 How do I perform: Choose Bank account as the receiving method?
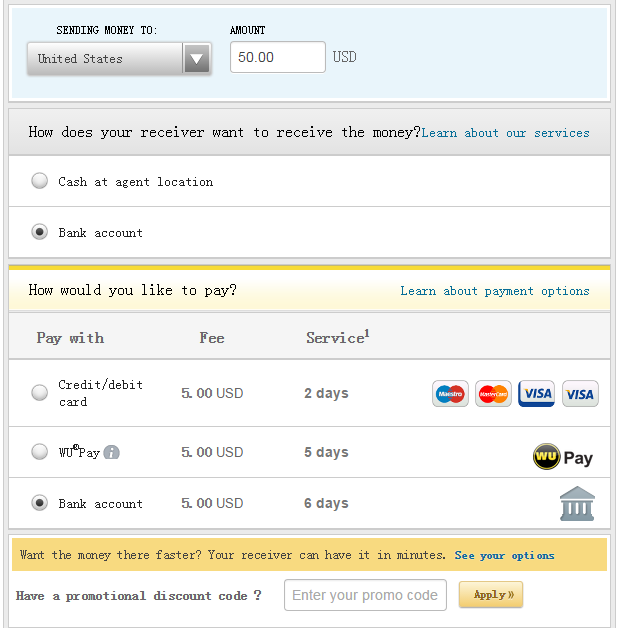tap(40, 232)
